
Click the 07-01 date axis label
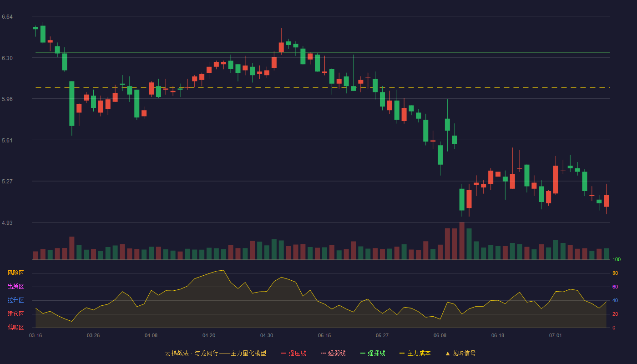click(x=556, y=335)
